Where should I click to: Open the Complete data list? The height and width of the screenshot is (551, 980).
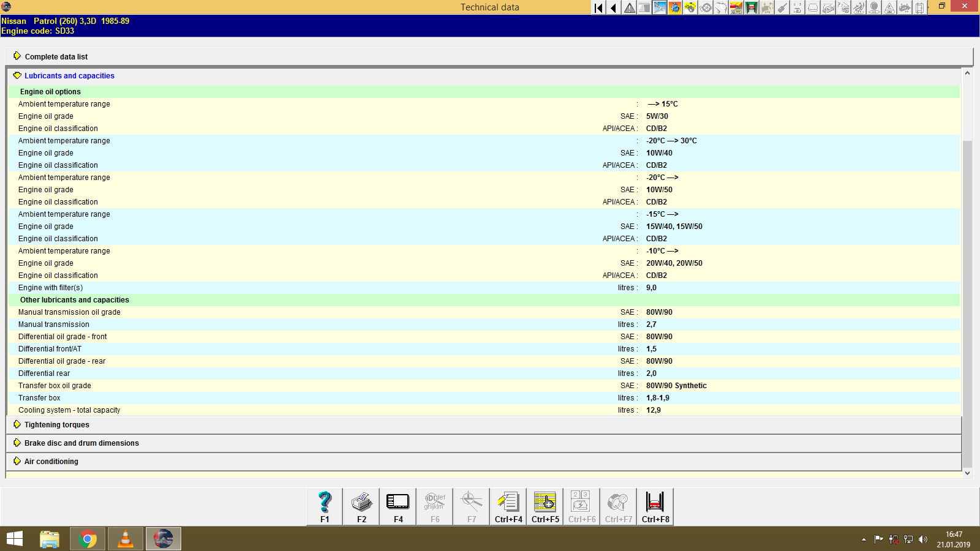click(x=56, y=56)
